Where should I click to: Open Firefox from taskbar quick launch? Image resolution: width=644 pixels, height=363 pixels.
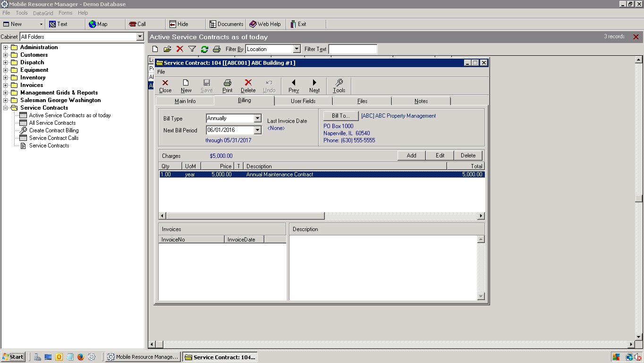[80, 357]
